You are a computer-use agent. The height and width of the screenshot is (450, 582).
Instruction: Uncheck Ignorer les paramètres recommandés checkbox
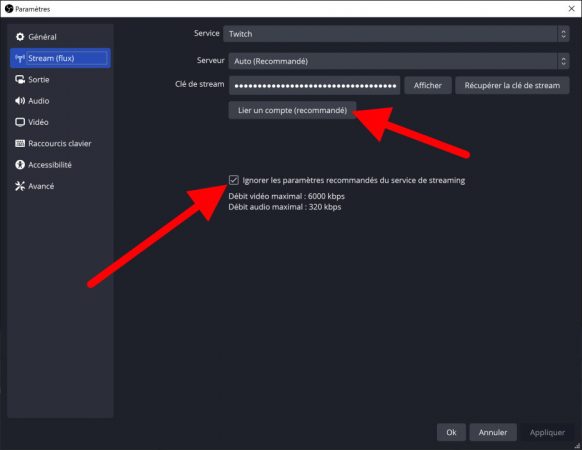point(233,180)
